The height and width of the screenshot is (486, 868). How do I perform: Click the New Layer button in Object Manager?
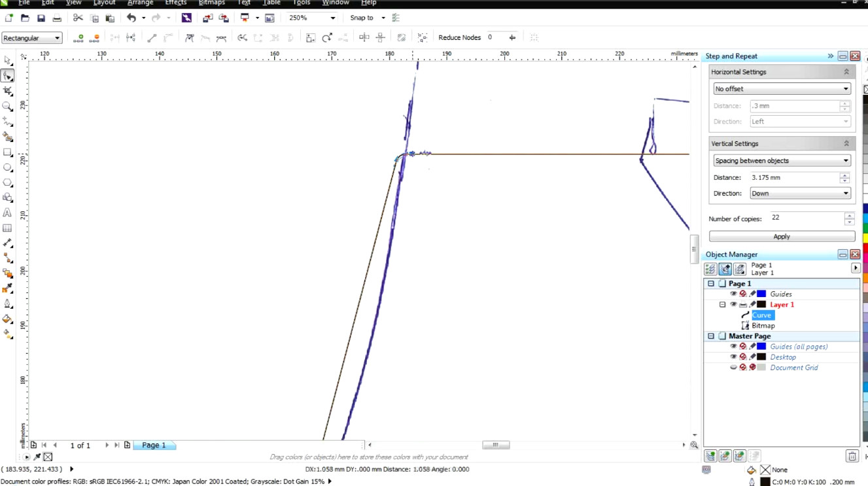coord(710,456)
